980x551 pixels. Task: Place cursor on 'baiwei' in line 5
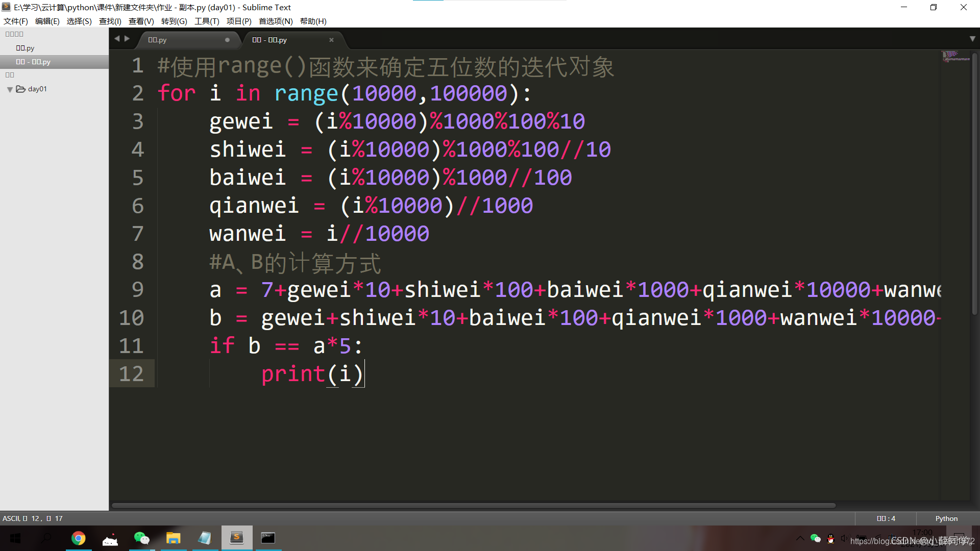tap(248, 178)
